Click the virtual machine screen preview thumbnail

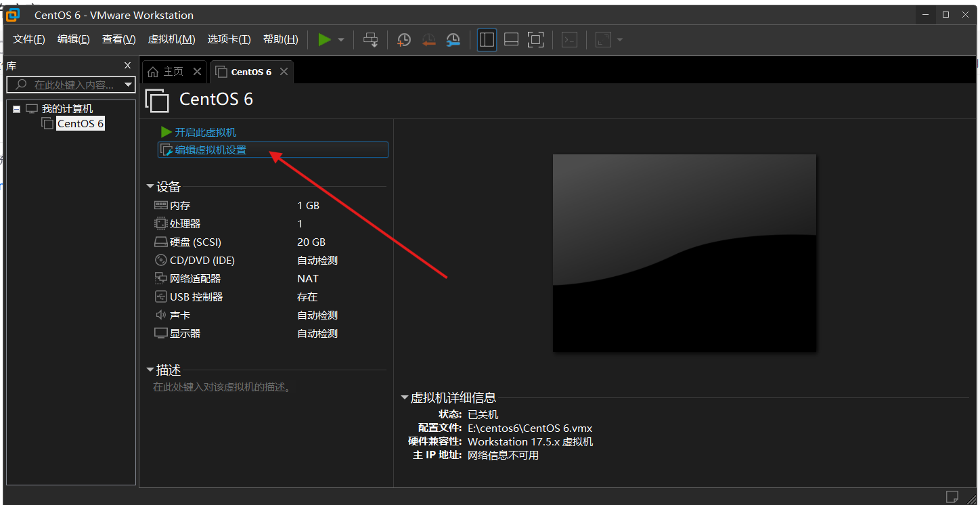tap(684, 252)
